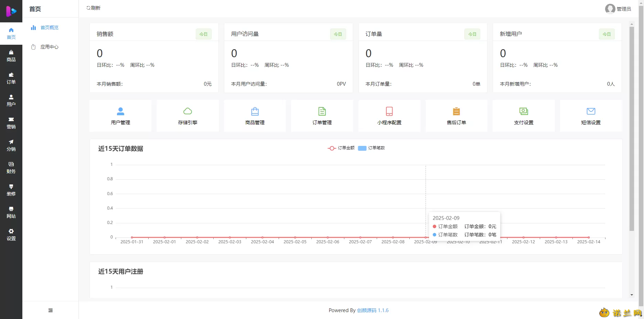Go to 商品 in the sidebar
The image size is (644, 319).
click(11, 56)
